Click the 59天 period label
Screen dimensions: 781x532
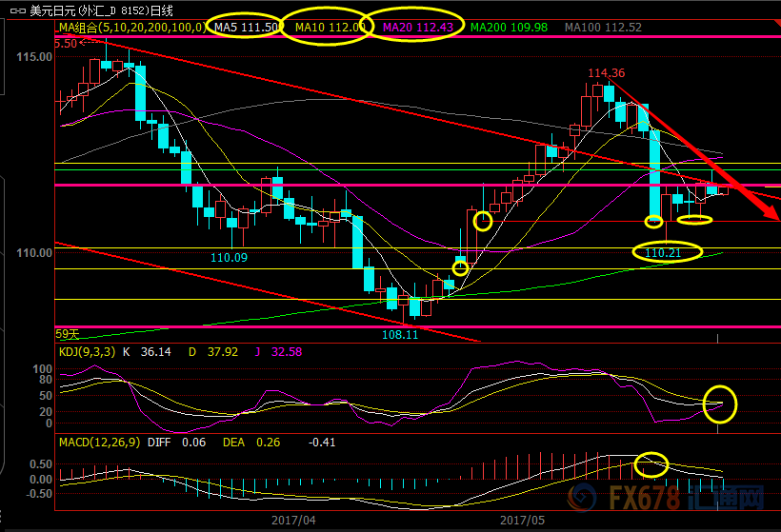click(x=68, y=334)
